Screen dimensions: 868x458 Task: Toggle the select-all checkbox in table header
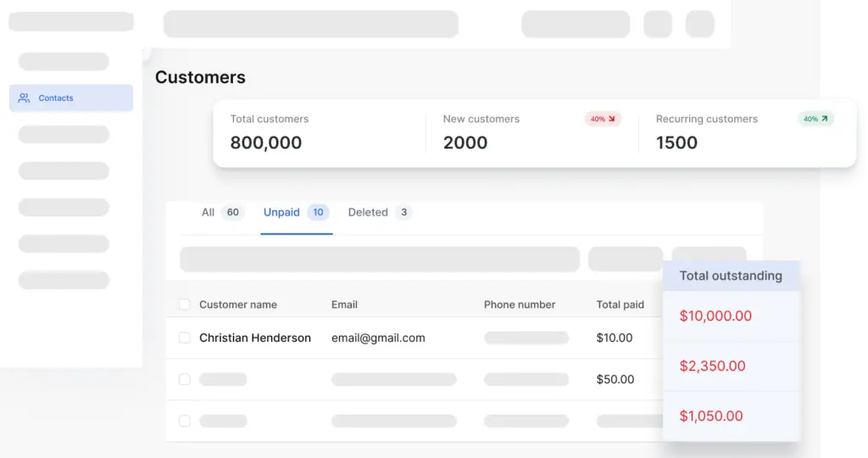[184, 304]
